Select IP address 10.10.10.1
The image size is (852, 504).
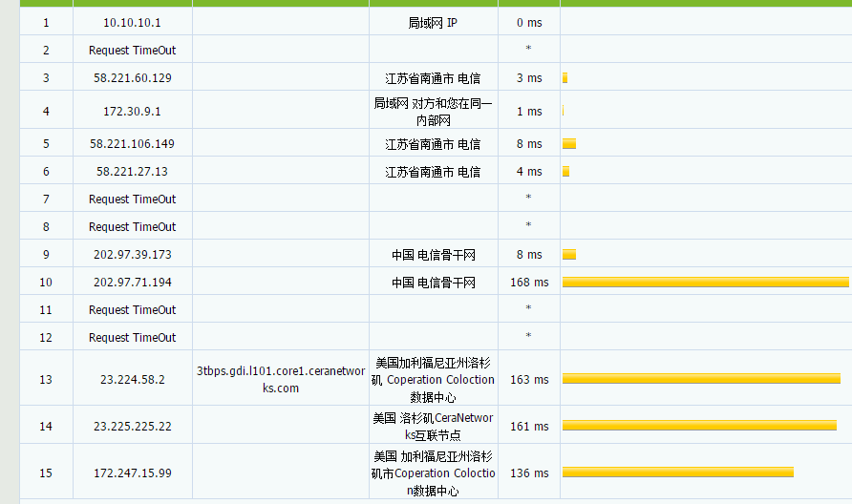132,23
